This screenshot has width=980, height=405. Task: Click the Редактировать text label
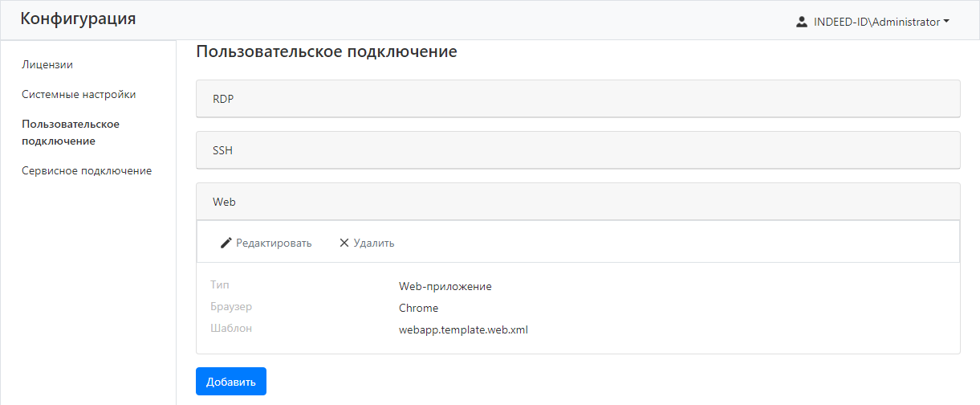(x=274, y=243)
